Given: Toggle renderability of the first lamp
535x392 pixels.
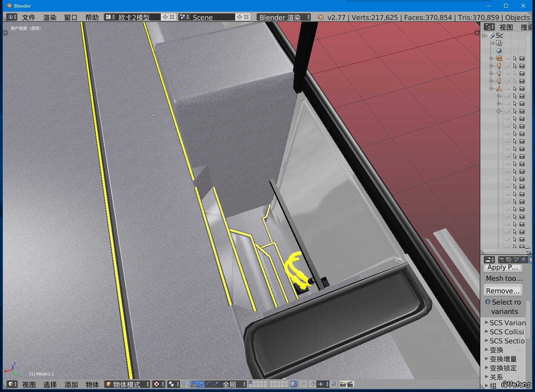Looking at the screenshot, I should point(522,66).
